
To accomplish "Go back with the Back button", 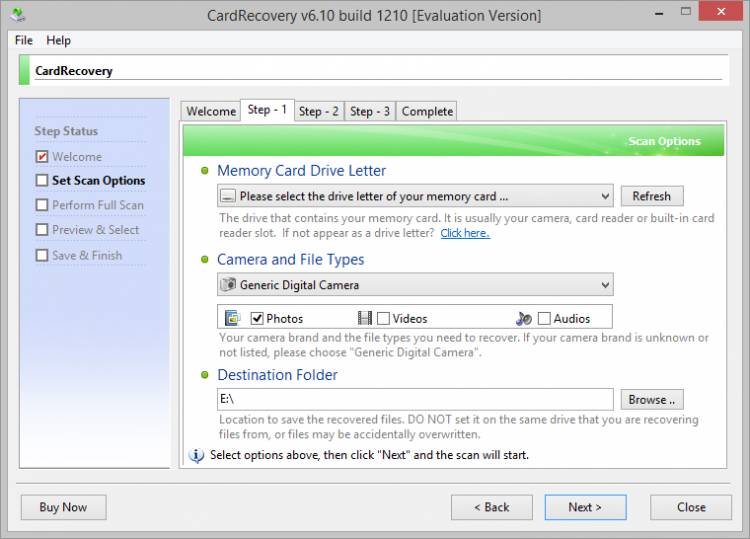I will point(492,507).
